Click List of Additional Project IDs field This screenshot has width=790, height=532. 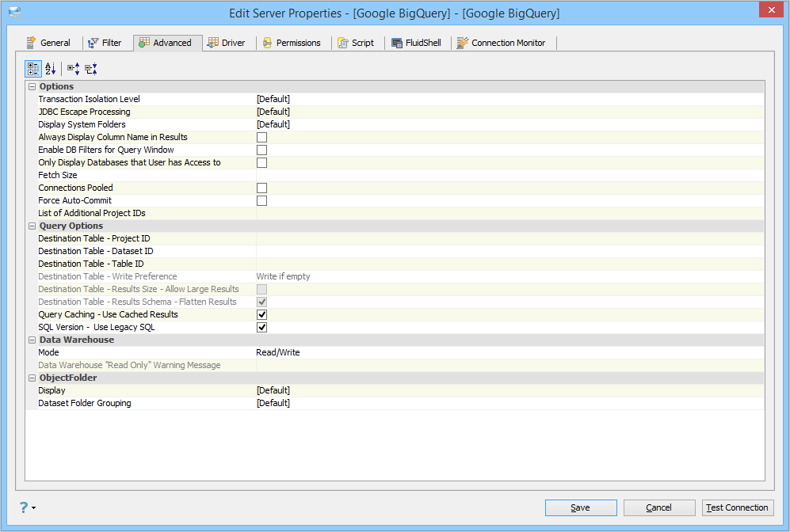coord(509,214)
